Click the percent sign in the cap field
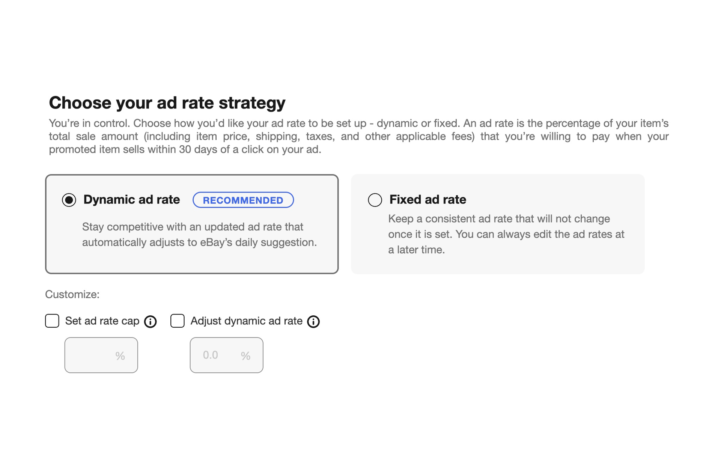Viewport: 715px width, 470px height. pyautogui.click(x=120, y=356)
